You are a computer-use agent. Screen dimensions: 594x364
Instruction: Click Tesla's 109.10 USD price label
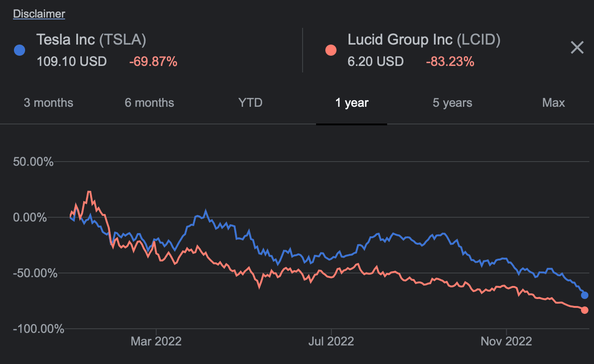72,61
